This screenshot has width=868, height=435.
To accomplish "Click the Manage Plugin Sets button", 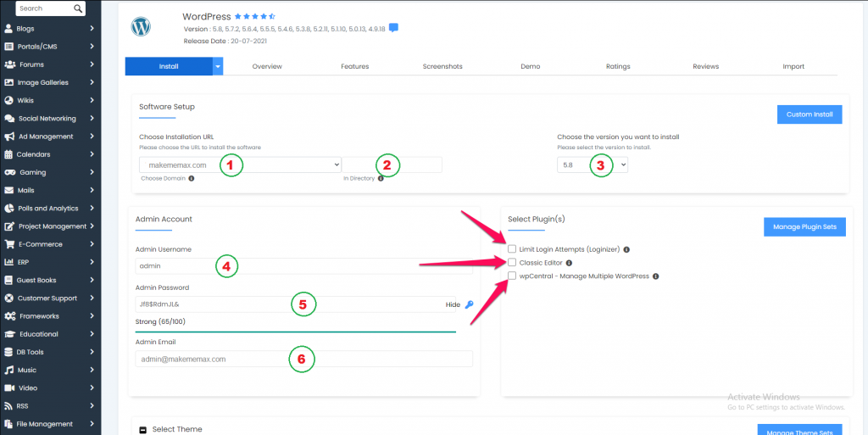I will (805, 227).
